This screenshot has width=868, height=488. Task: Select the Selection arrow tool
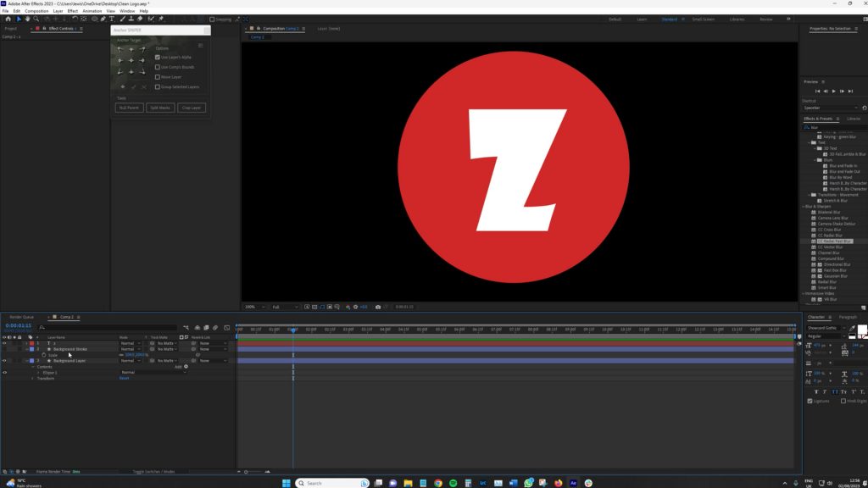point(19,19)
